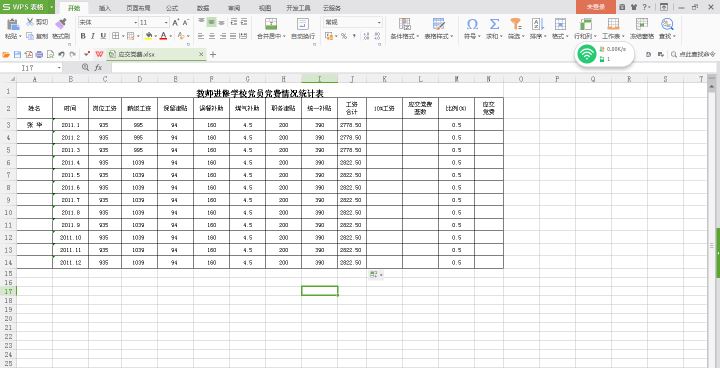Click the Undo arrow icon
The height and width of the screenshot is (368, 720).
tap(62, 54)
